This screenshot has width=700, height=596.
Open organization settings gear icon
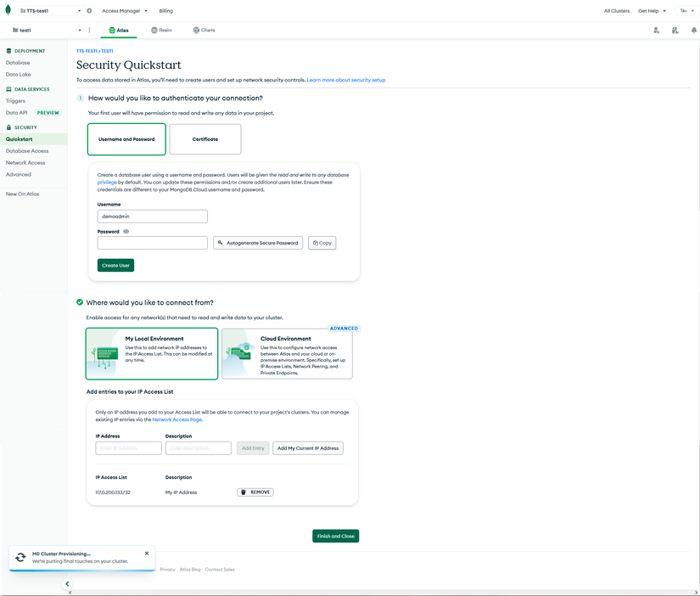click(89, 11)
